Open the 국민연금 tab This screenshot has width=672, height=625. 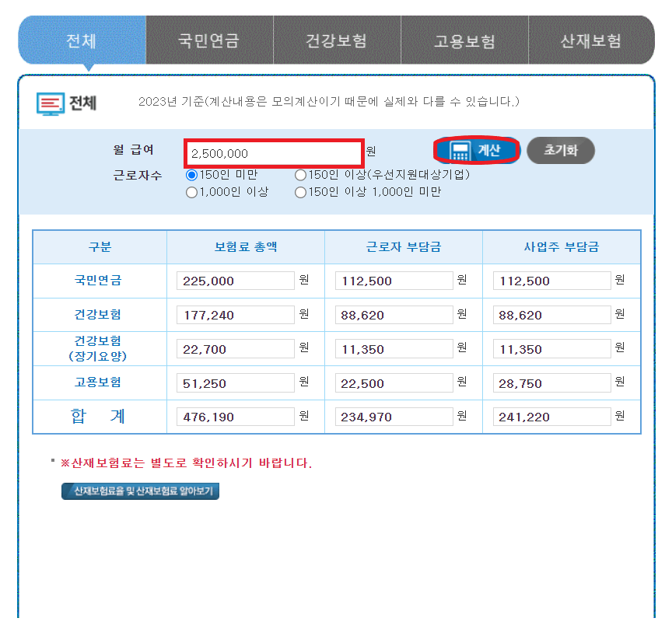click(209, 40)
